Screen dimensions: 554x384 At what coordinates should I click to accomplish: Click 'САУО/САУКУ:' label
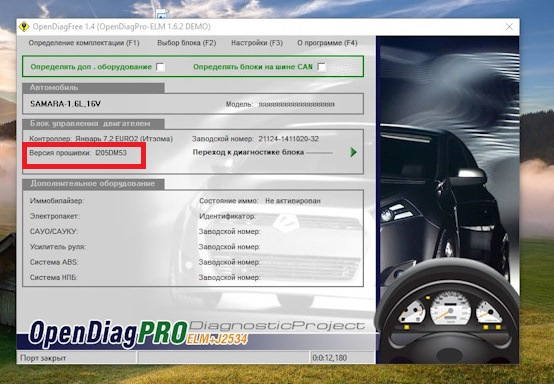coord(54,232)
